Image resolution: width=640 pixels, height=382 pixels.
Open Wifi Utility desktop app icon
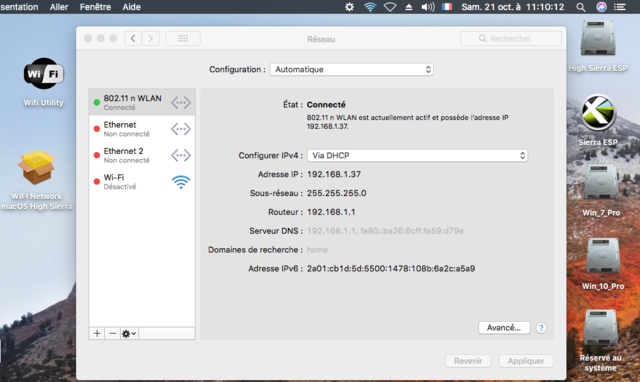pos(43,74)
